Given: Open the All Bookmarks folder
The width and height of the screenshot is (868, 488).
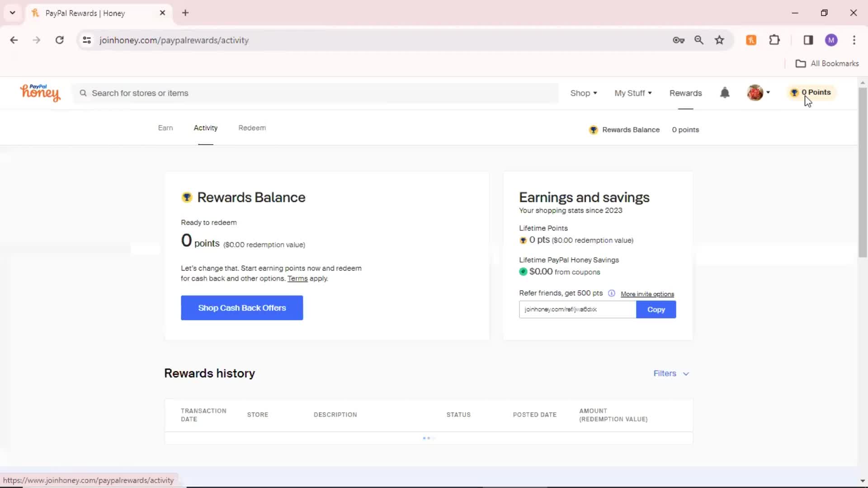Looking at the screenshot, I should 827,64.
